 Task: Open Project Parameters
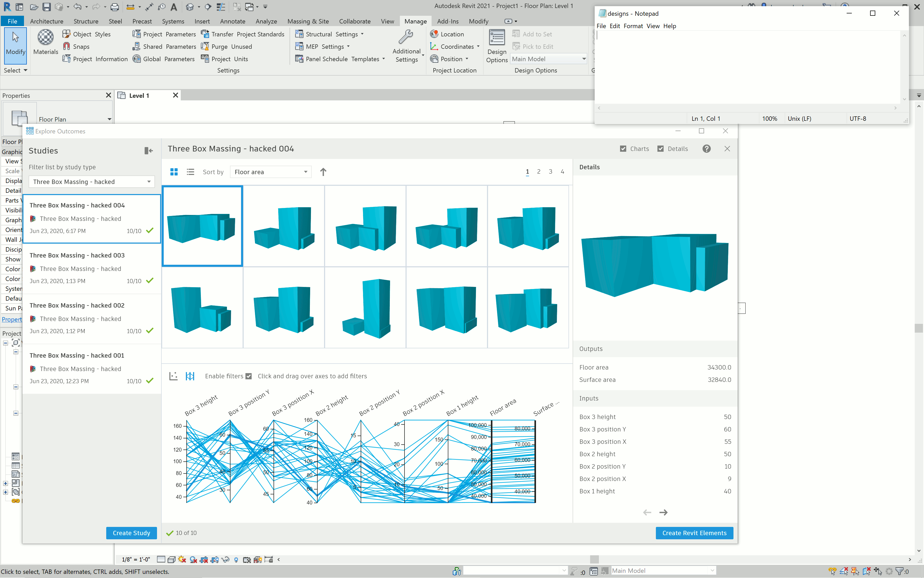[x=164, y=34]
